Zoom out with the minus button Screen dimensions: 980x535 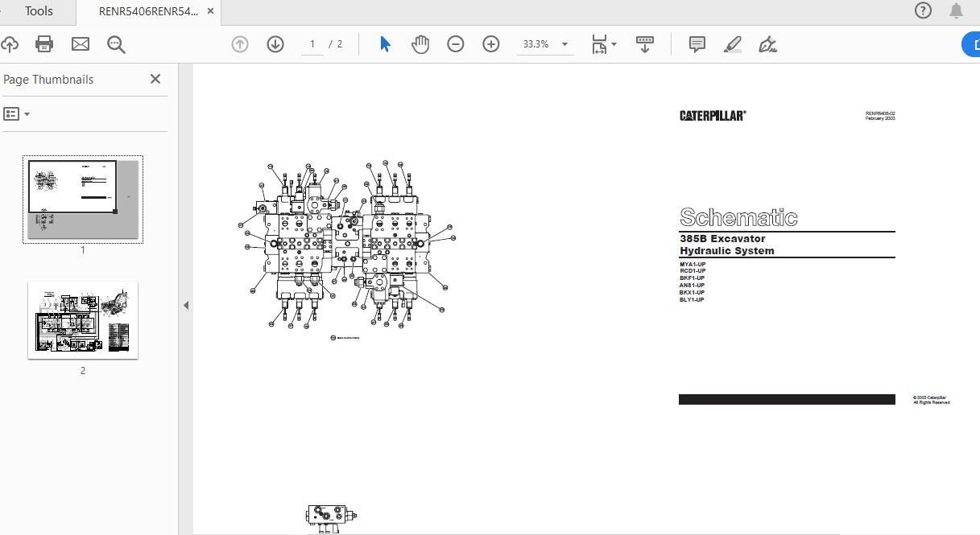456,44
